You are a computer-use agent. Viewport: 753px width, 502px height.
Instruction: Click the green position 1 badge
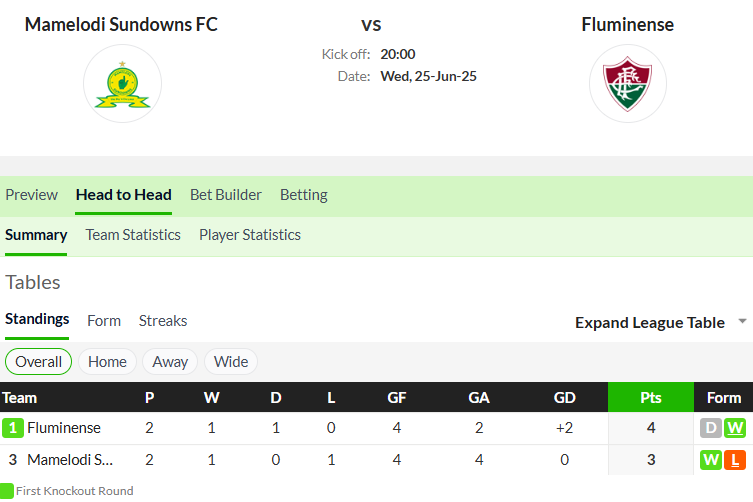12,428
